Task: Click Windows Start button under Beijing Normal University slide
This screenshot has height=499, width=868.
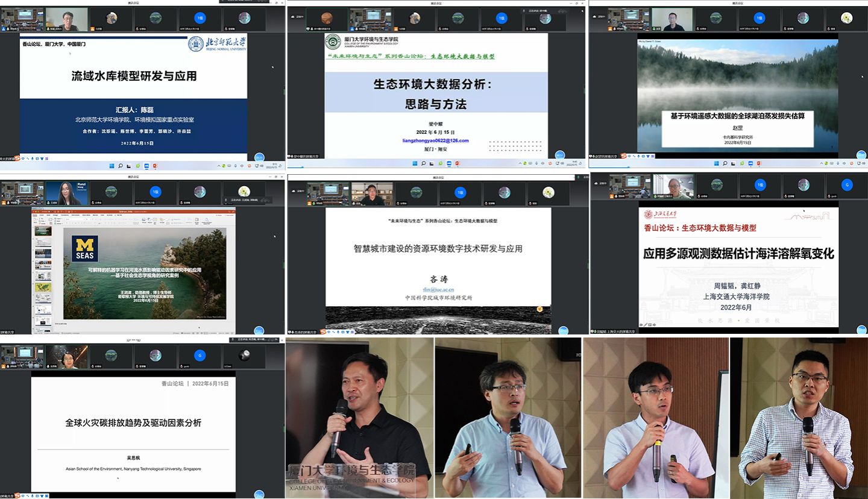Action: (x=112, y=165)
